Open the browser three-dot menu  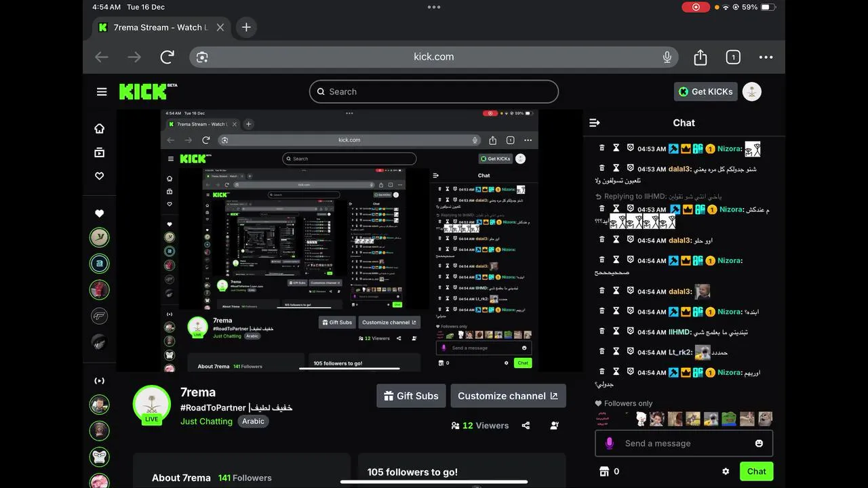(766, 57)
